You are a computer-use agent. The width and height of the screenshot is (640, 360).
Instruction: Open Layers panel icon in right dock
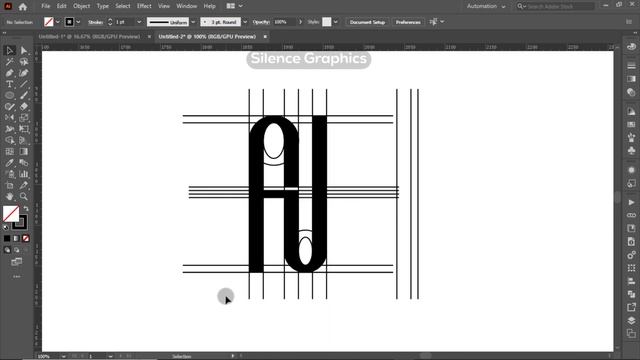coord(631,320)
